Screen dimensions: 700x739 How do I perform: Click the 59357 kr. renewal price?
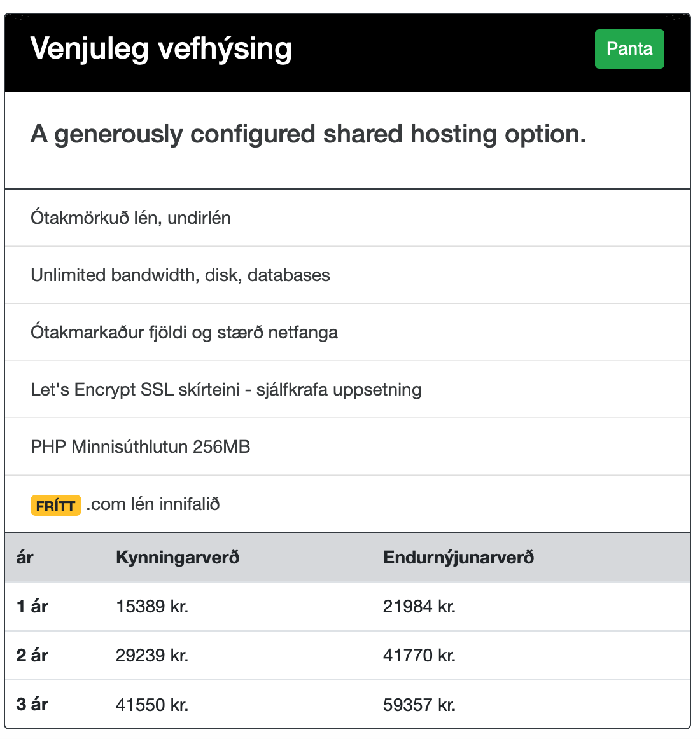coord(419,705)
